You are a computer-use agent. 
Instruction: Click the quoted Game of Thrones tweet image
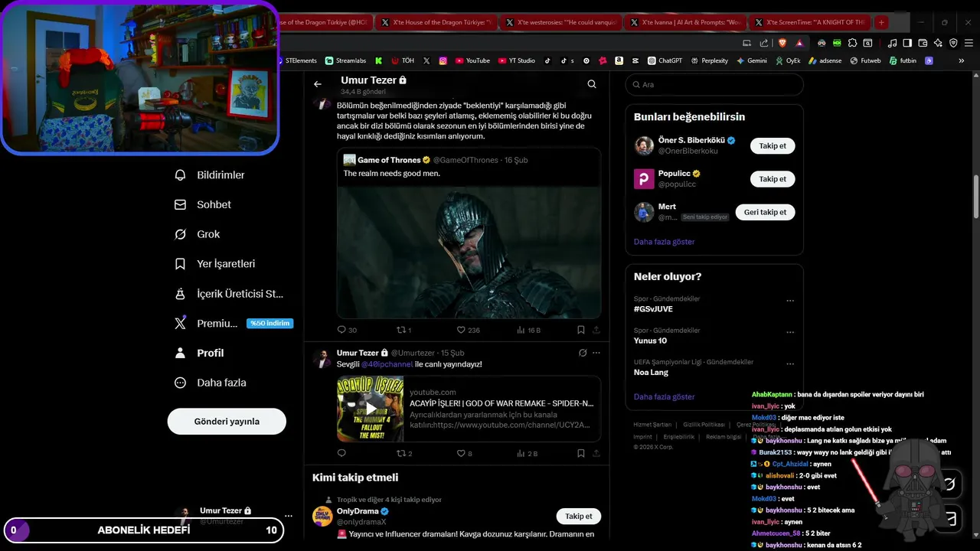[x=469, y=252]
